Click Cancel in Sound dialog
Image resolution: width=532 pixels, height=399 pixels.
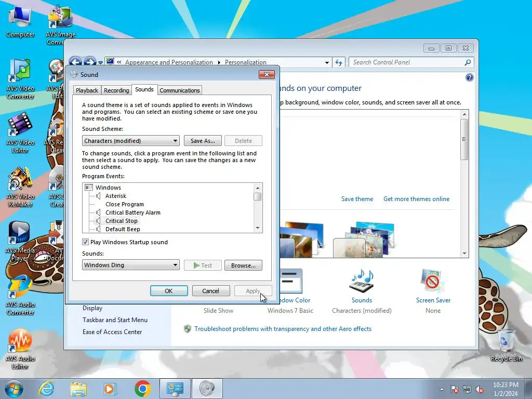[211, 291]
